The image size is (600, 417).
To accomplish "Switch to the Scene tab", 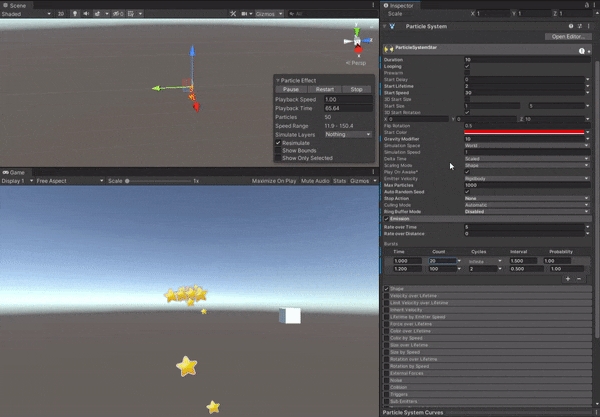I will [x=15, y=5].
